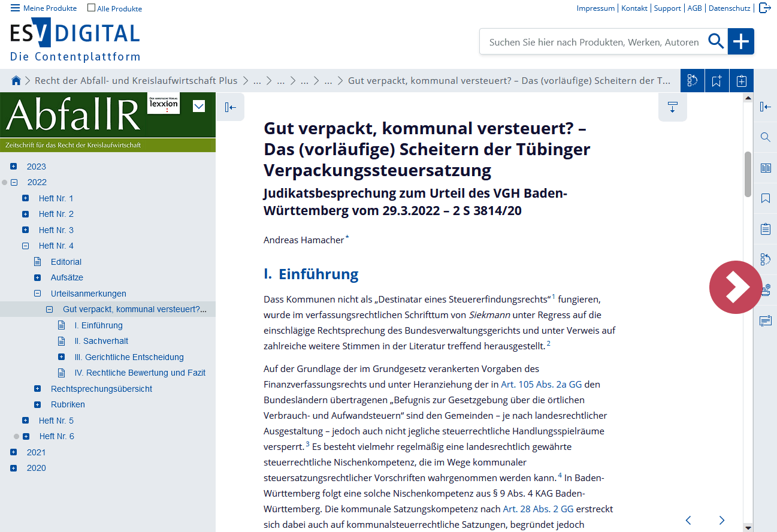Open search in the right sidebar
This screenshot has height=532, width=777.
click(x=765, y=137)
